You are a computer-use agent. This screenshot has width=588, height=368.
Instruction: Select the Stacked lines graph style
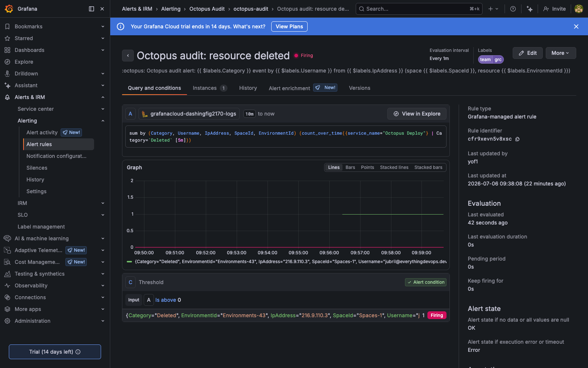tap(394, 167)
